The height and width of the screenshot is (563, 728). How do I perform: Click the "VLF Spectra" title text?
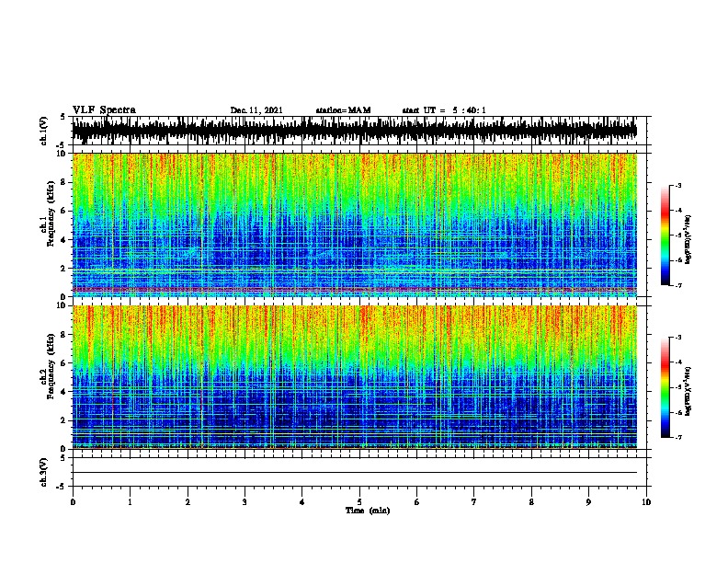point(104,109)
